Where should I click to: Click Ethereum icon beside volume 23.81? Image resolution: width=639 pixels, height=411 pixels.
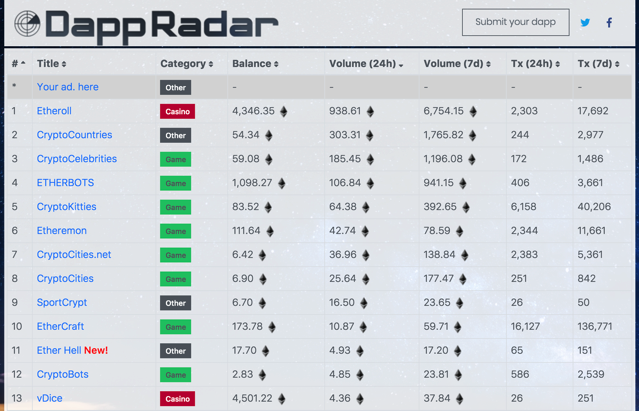458,375
